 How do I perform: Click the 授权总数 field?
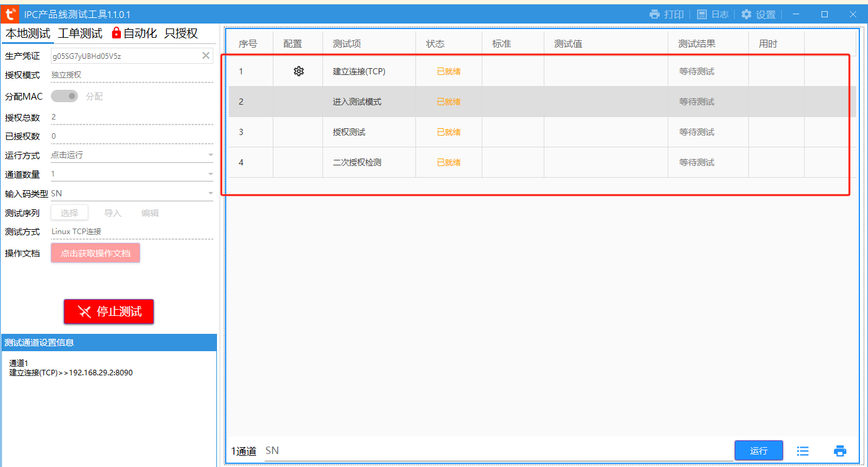(x=132, y=117)
